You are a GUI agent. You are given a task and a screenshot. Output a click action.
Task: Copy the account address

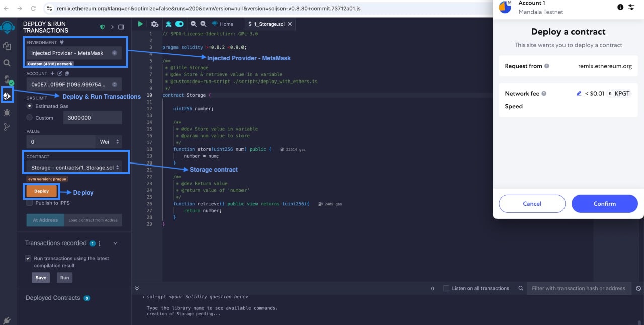pos(66,73)
